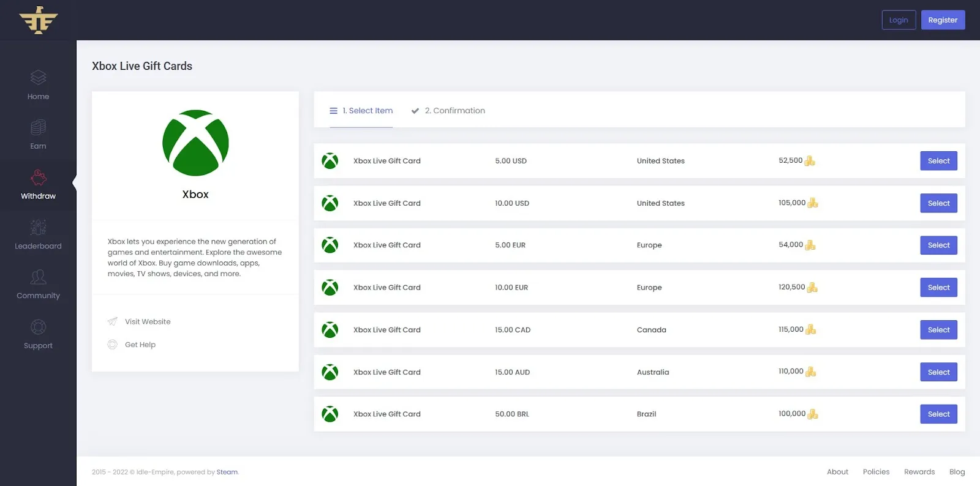
Task: Click the Confirmation checkmark icon
Action: (415, 111)
